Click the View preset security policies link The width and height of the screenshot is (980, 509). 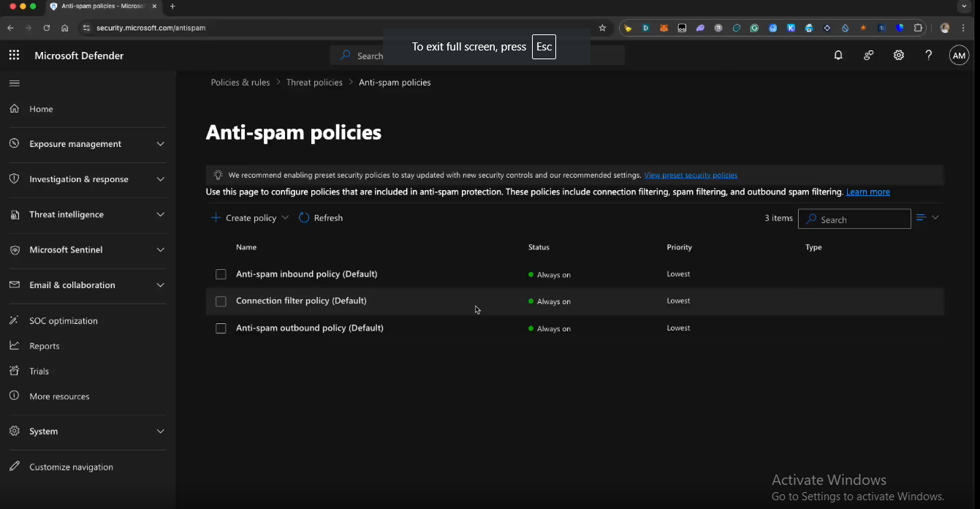pos(691,176)
